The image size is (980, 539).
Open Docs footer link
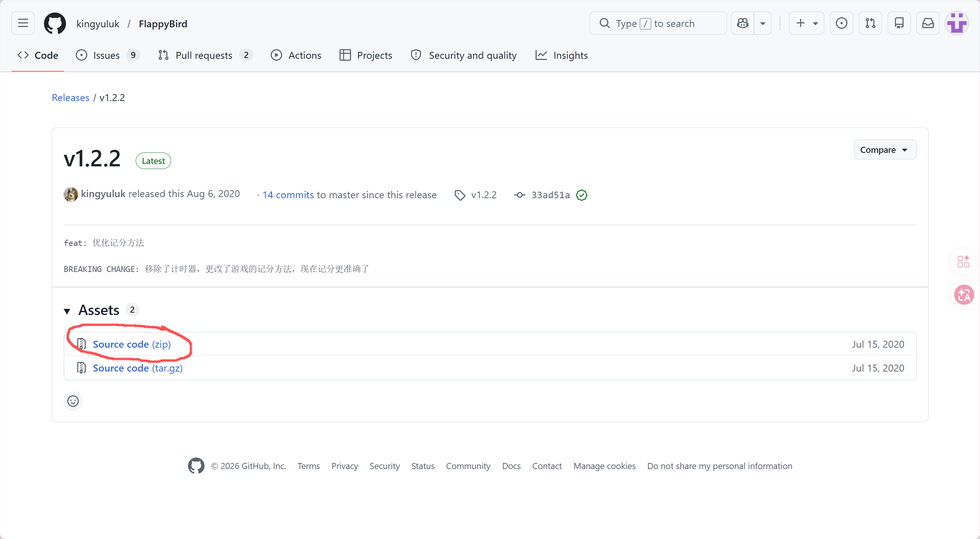tap(511, 466)
